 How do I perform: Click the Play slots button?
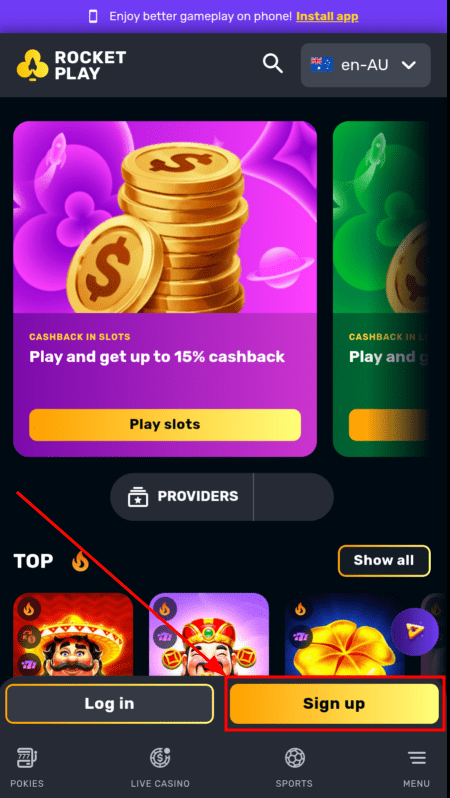pyautogui.click(x=165, y=424)
